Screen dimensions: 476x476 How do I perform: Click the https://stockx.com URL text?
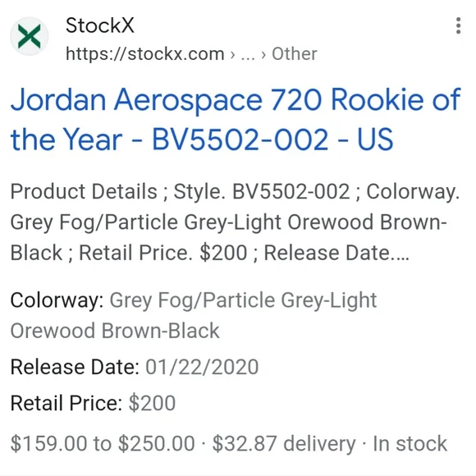point(144,54)
